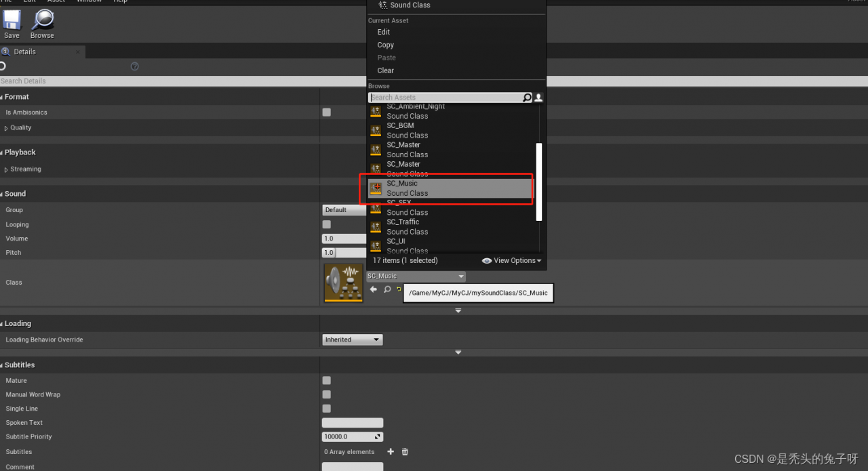868x471 pixels.
Task: Choose Copy in Current Asset menu
Action: pos(386,45)
